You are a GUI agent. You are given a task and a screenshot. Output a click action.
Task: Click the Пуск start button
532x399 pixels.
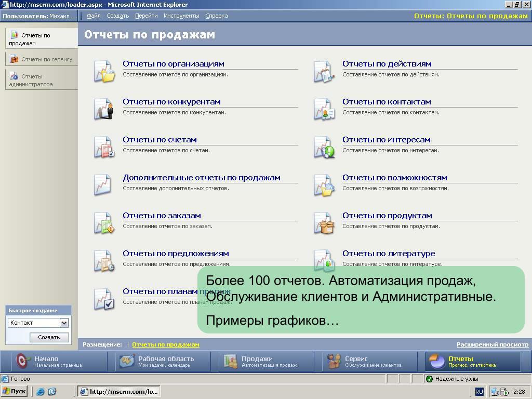tap(14, 392)
